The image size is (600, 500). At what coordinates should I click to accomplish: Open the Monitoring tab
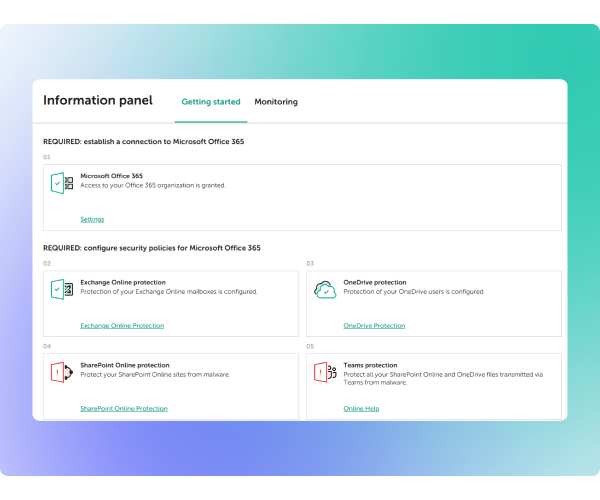coord(276,102)
